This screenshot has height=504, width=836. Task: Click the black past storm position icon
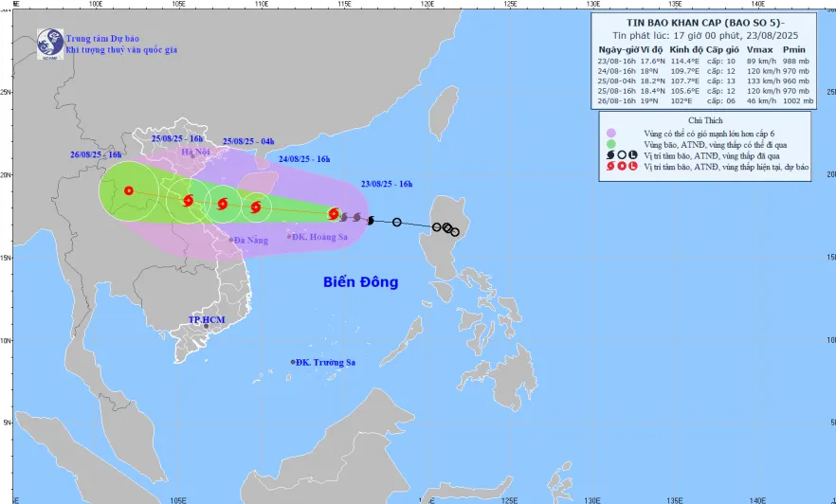click(x=371, y=220)
